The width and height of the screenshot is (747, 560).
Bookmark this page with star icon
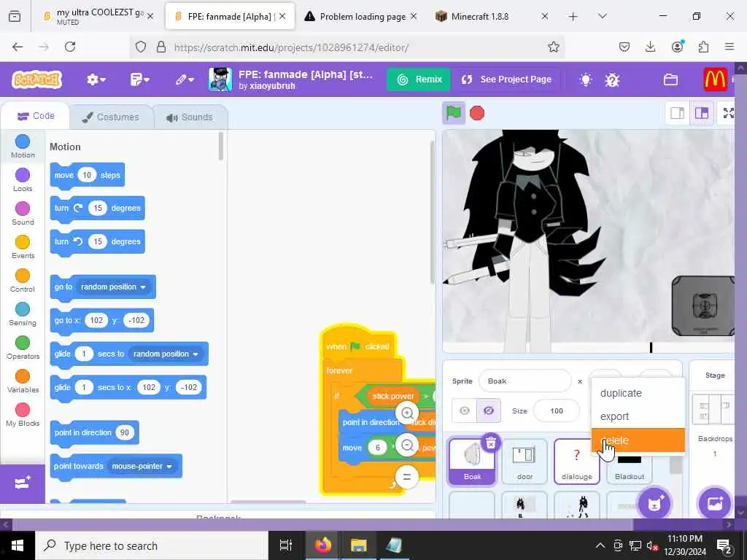pyautogui.click(x=553, y=47)
